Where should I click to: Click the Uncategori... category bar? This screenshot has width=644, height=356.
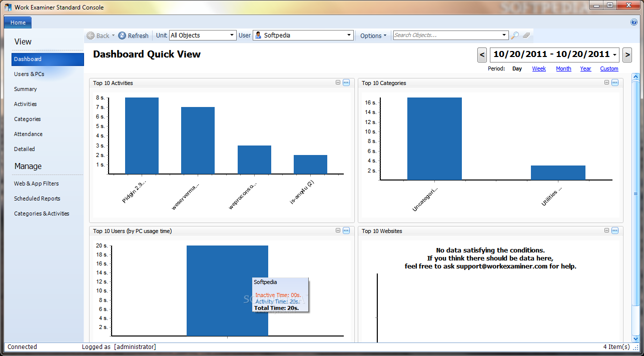coord(434,138)
